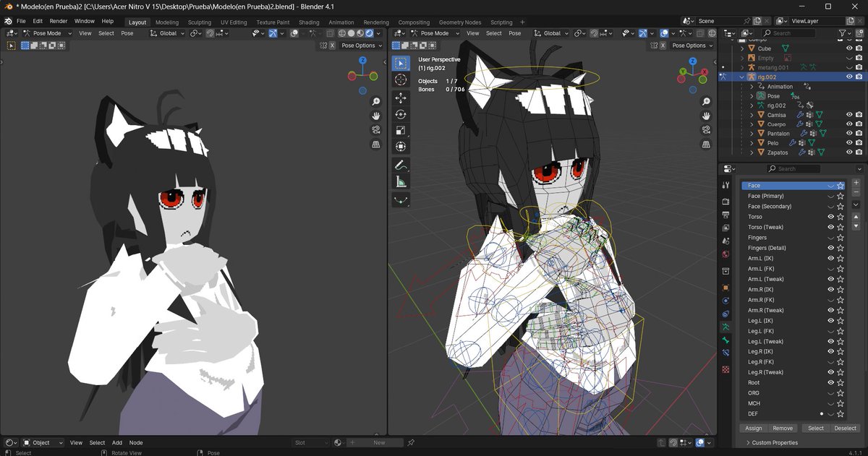Add a new bone collection with plus button
868x456 pixels.
coord(856,183)
